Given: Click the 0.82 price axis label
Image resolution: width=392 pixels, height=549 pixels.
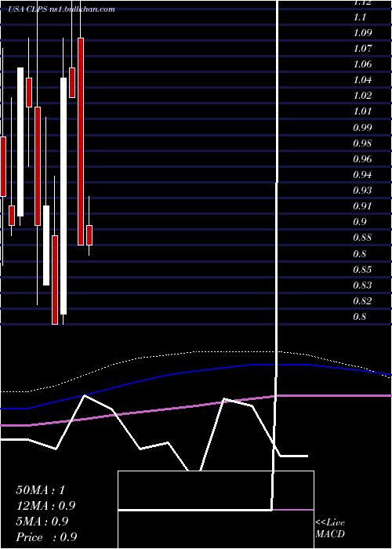Looking at the screenshot, I should pyautogui.click(x=362, y=301).
